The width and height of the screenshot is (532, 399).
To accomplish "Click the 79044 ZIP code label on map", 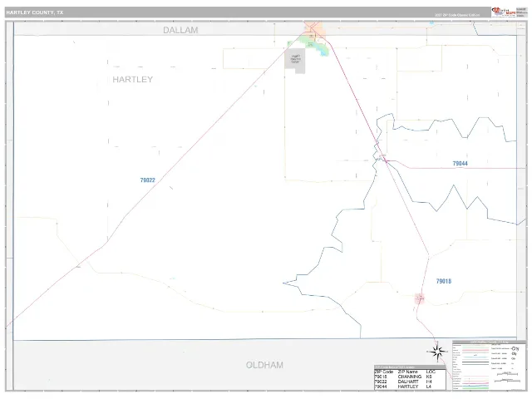I will (460, 164).
